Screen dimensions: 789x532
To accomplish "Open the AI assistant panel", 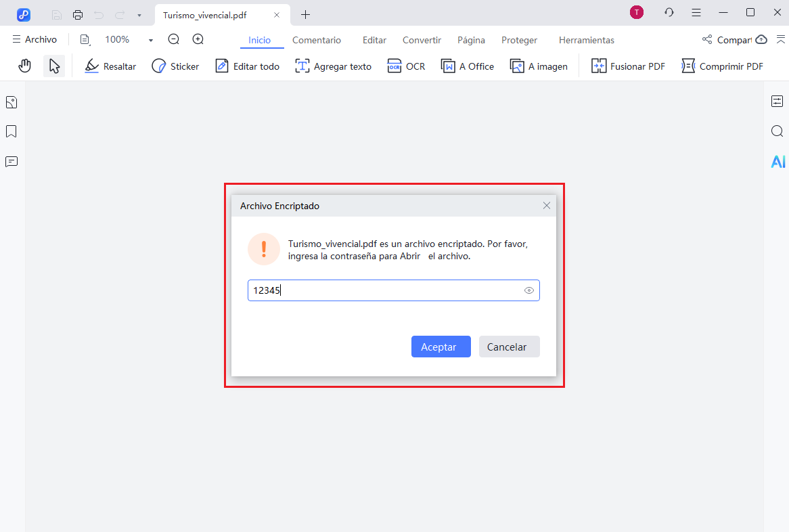I will click(x=777, y=161).
